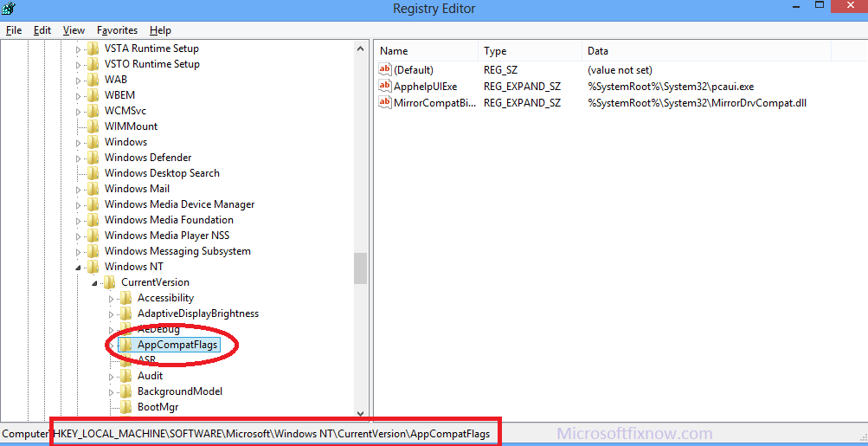Viewport: 868px width, 446px height.
Task: Click the WCMSvc folder icon
Action: coord(93,110)
